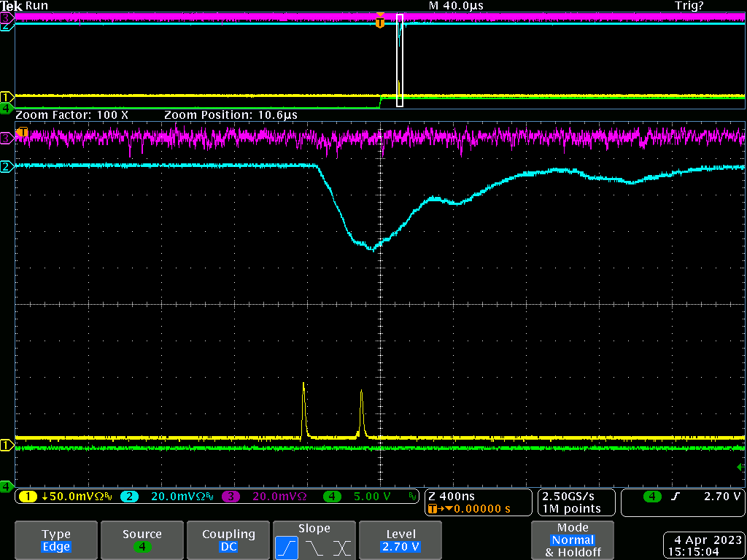The height and width of the screenshot is (560, 747).
Task: Click the channel 1 yellow badge
Action: point(28,497)
